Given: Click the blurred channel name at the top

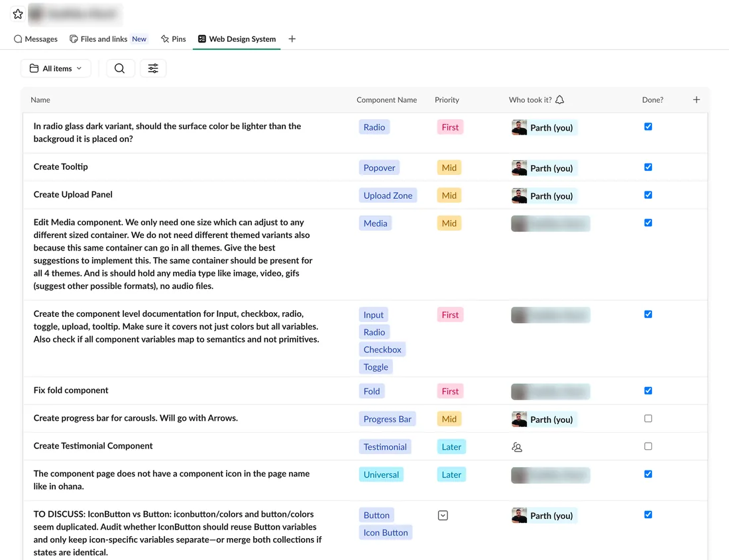Looking at the screenshot, I should click(76, 15).
